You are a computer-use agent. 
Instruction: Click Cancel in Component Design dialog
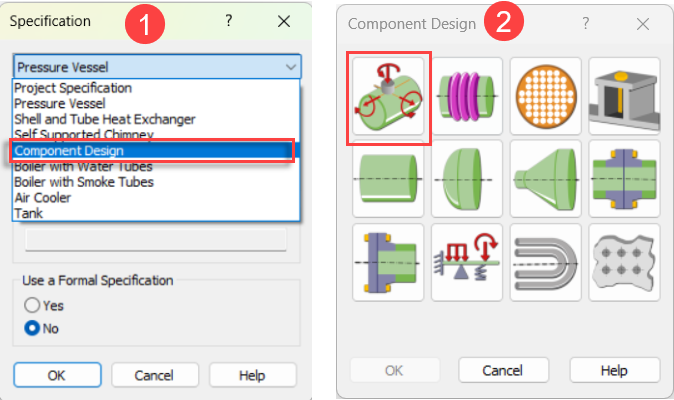tap(502, 370)
